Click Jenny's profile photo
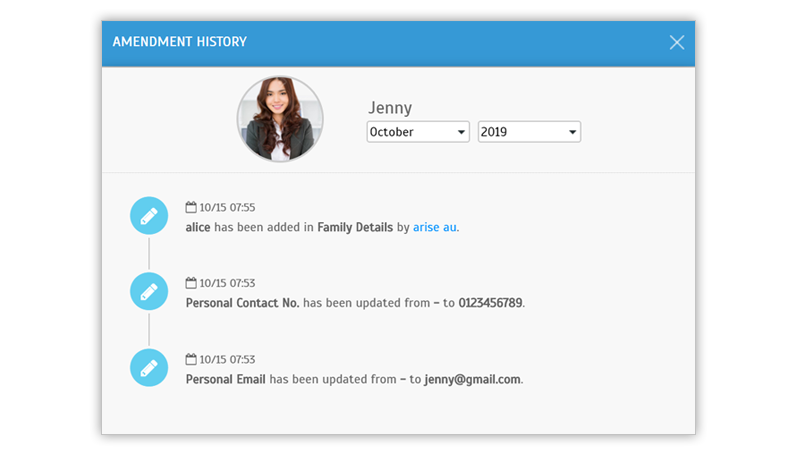Viewport: 800px width, 459px height. point(280,119)
